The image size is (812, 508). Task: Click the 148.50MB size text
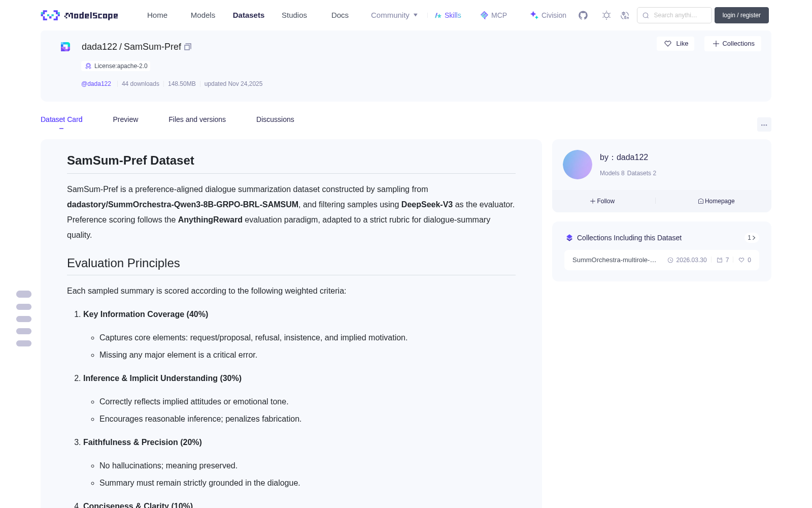point(182,84)
